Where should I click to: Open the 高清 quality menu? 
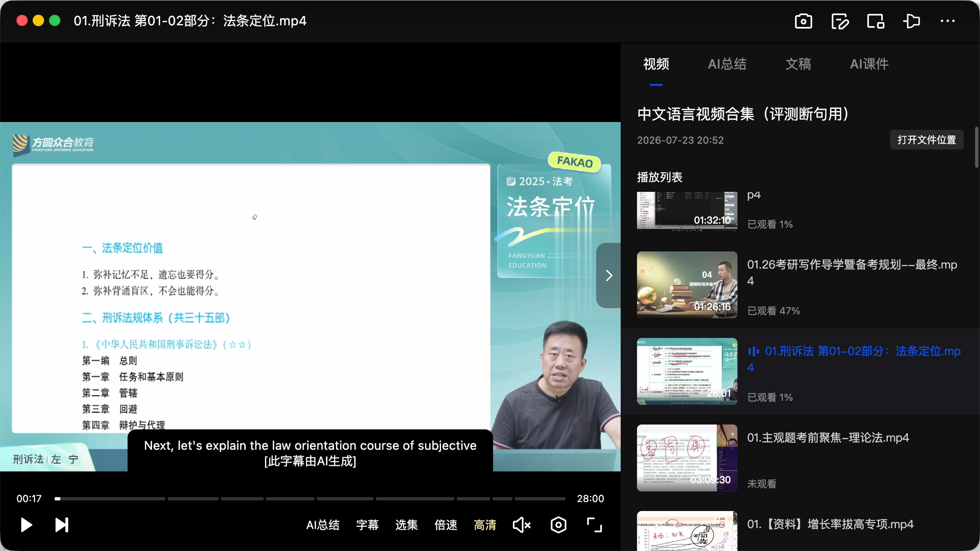click(x=485, y=525)
